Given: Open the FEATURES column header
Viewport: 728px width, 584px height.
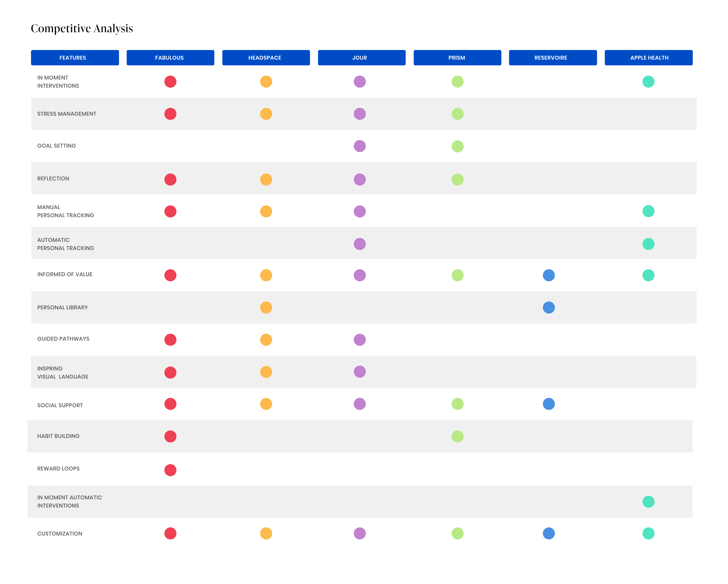Looking at the screenshot, I should point(75,58).
